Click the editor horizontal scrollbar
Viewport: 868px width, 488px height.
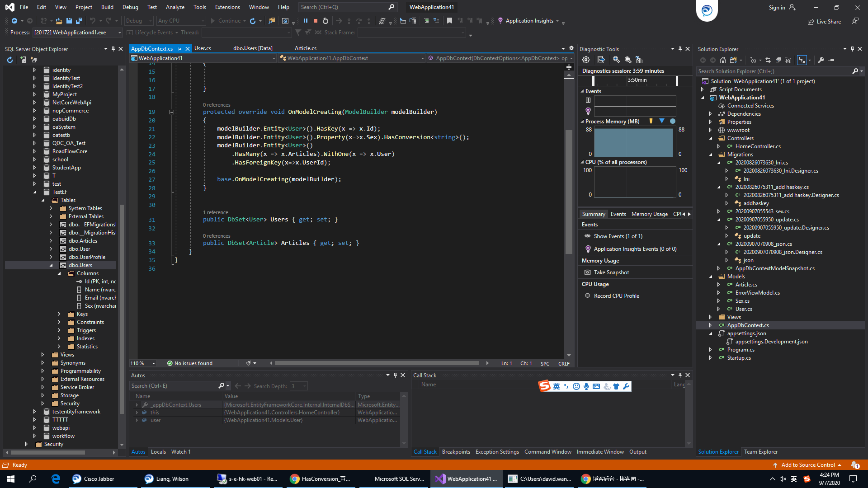point(376,363)
